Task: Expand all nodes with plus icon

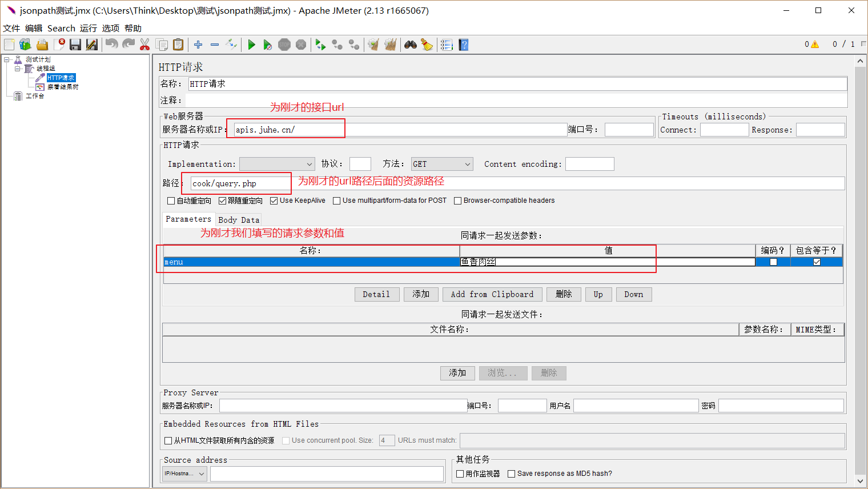Action: click(x=198, y=45)
